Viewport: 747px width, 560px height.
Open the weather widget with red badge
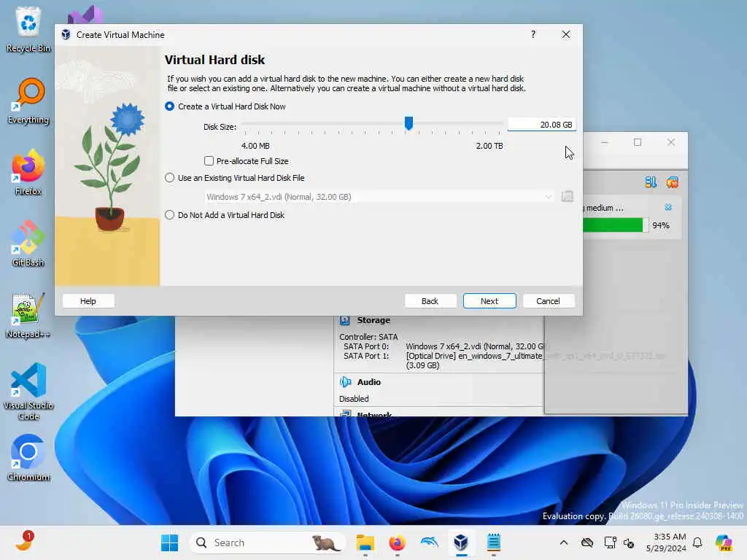tap(24, 542)
